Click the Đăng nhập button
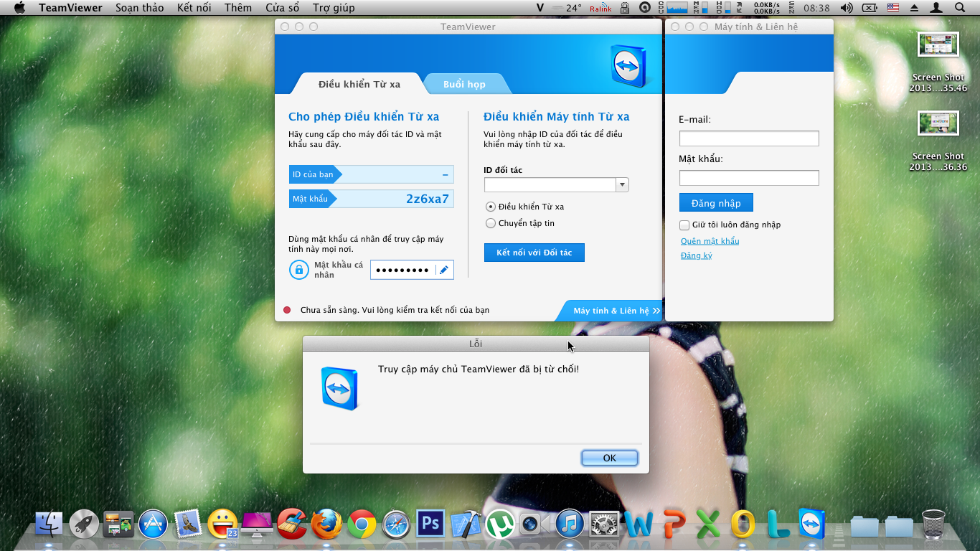The width and height of the screenshot is (980, 551). (715, 203)
